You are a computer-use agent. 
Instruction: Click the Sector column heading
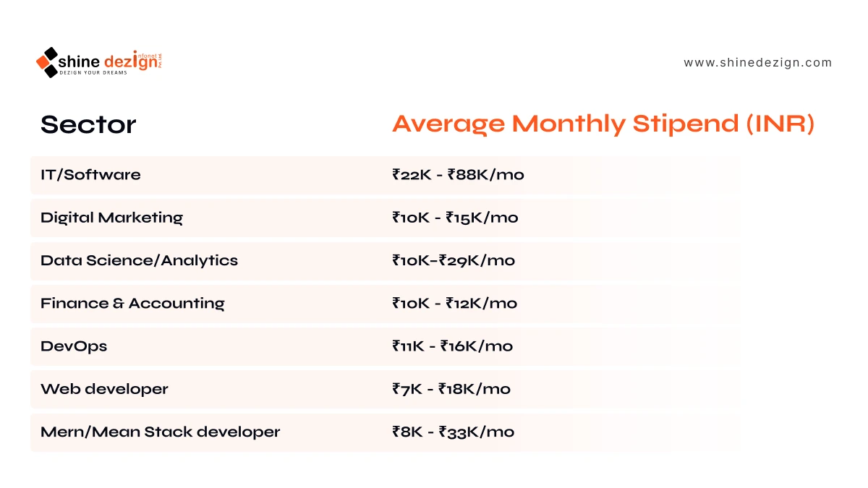point(88,124)
